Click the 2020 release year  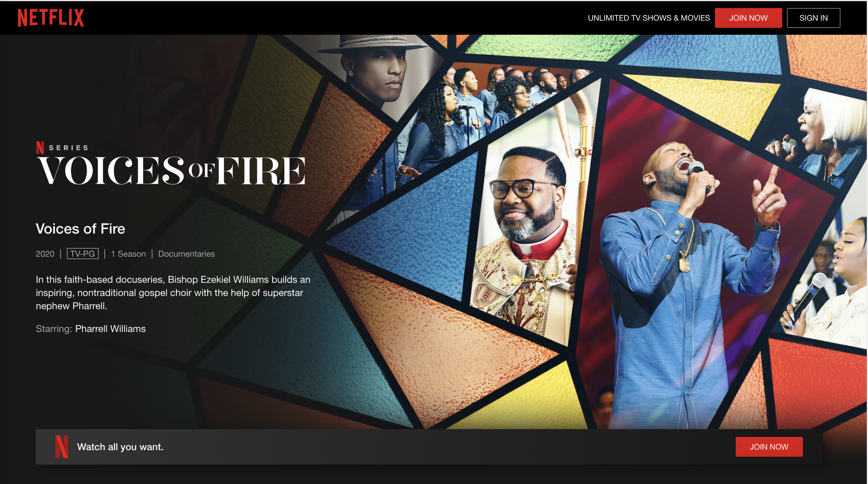click(45, 254)
